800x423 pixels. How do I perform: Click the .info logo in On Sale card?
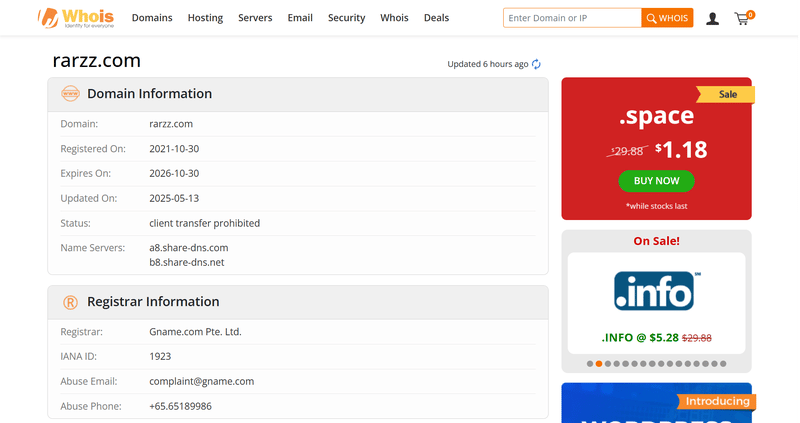[656, 291]
